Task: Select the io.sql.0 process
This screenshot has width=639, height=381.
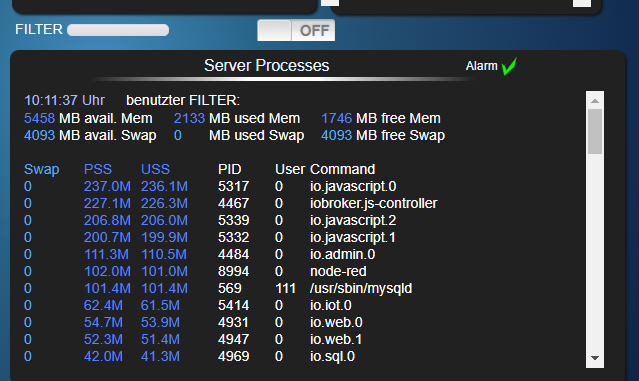Action: coord(189,356)
